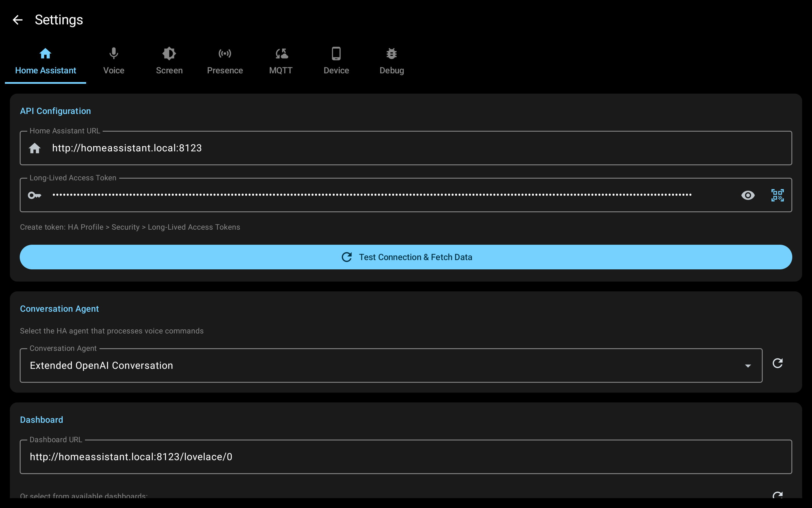This screenshot has width=812, height=508.
Task: Refresh available dashboards list
Action: point(777,495)
